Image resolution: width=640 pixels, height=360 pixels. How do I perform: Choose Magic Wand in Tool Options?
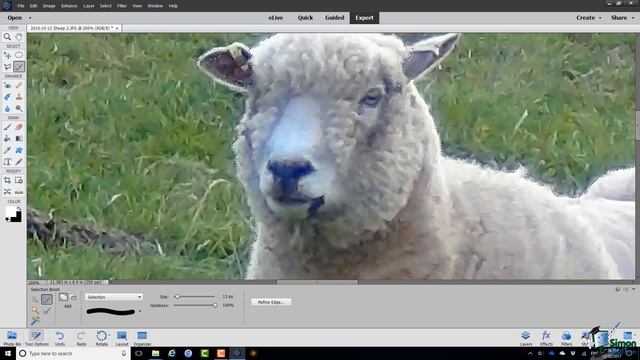(36, 311)
